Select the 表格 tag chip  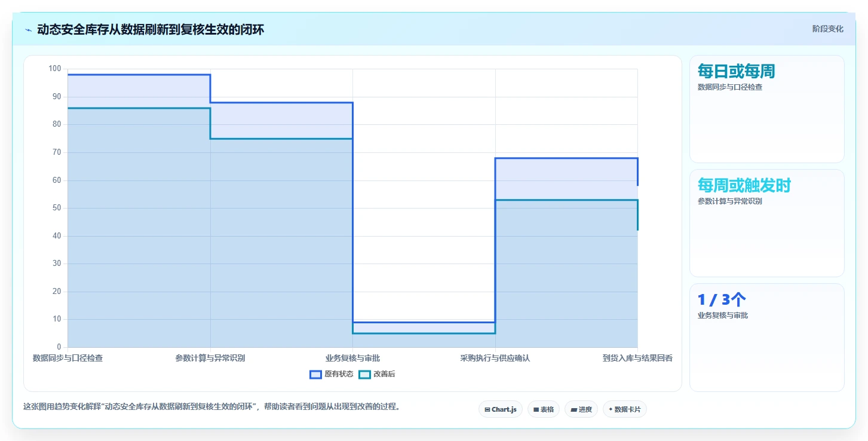(544, 409)
